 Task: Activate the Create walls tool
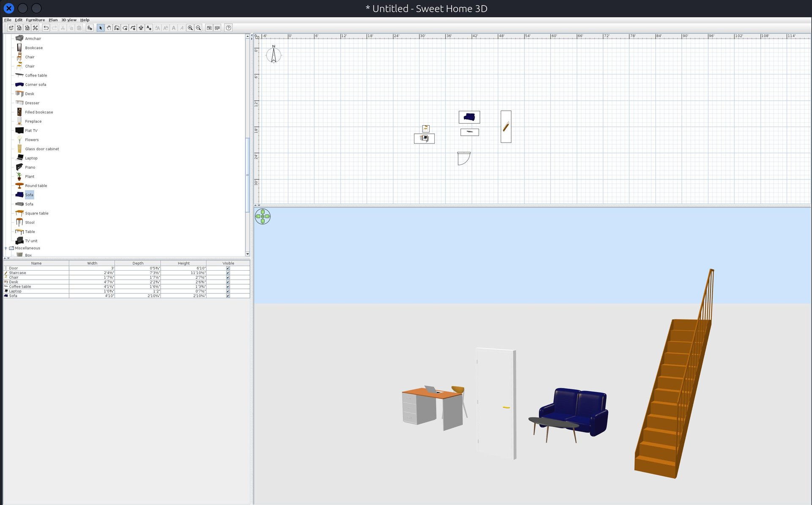(x=117, y=28)
